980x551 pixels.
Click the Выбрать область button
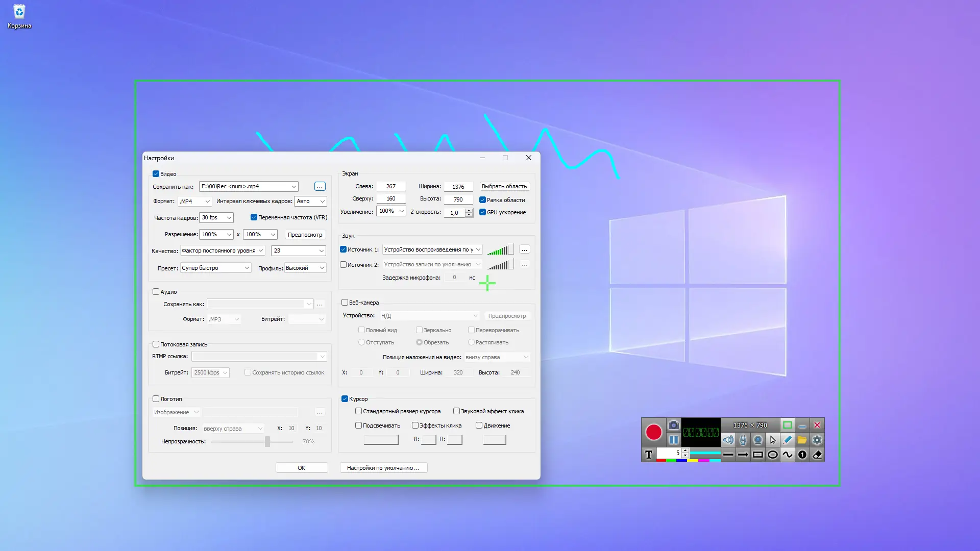tap(504, 187)
